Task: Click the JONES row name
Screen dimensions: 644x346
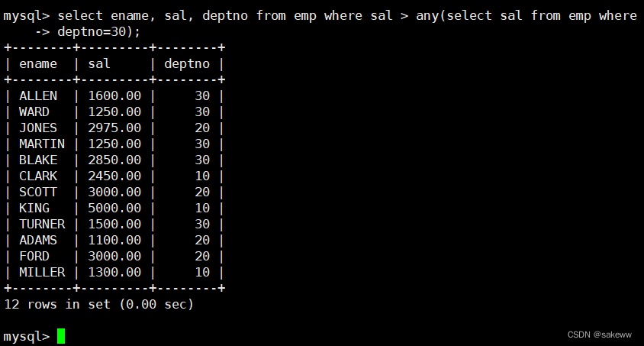Action: [x=38, y=128]
